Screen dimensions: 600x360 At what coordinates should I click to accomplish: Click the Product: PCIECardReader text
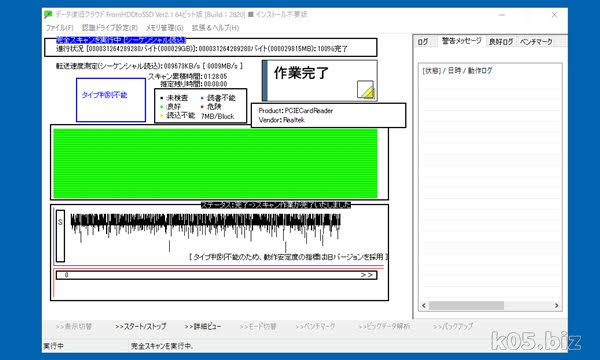click(295, 111)
